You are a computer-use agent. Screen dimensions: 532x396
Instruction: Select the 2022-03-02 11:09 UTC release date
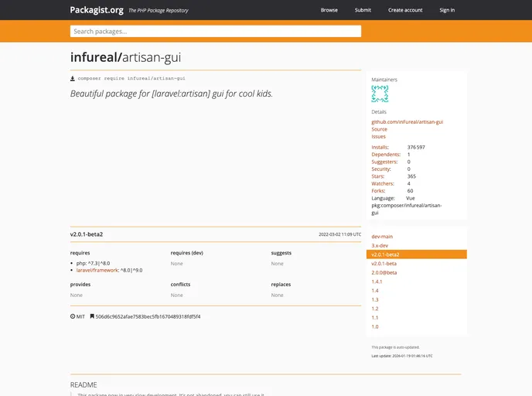pyautogui.click(x=340, y=234)
